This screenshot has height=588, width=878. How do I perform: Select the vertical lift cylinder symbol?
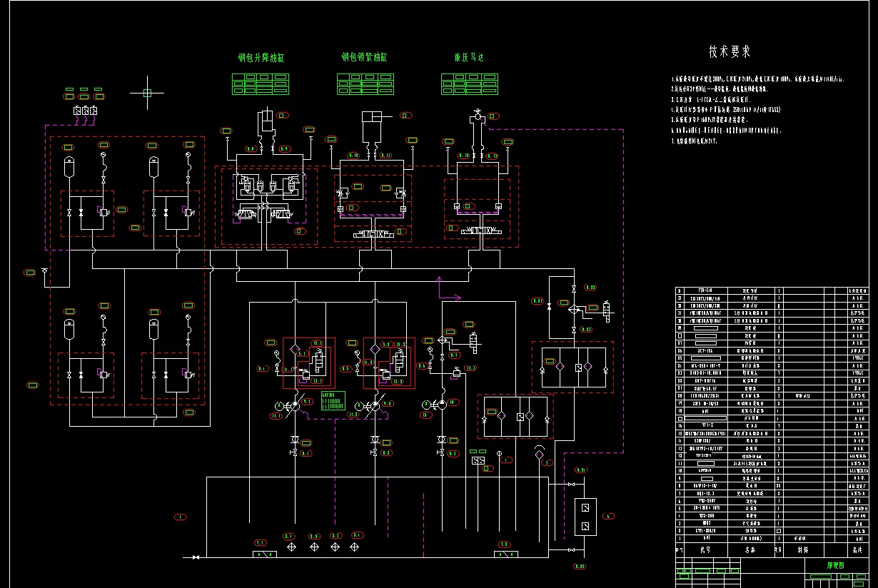[266, 119]
